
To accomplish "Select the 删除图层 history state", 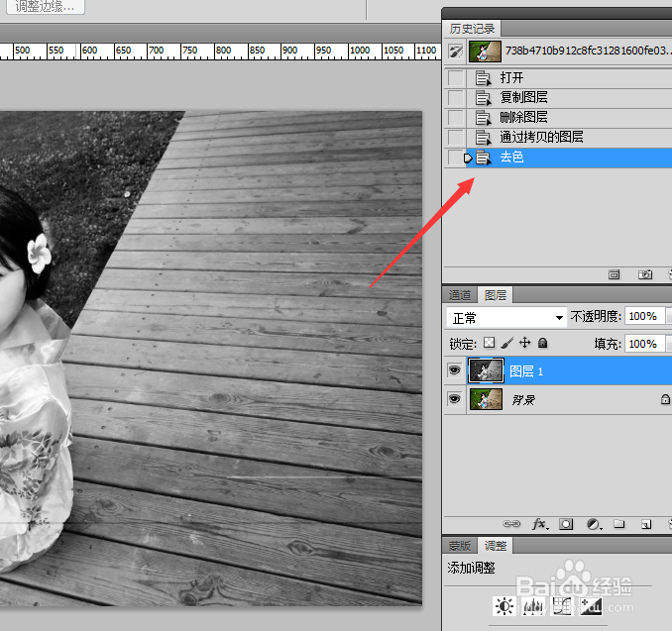I will click(569, 117).
